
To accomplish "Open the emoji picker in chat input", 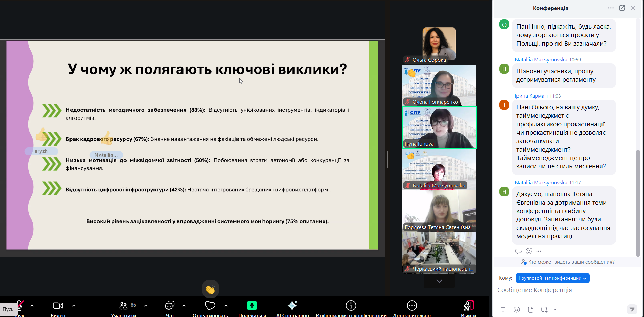I will pos(516,310).
